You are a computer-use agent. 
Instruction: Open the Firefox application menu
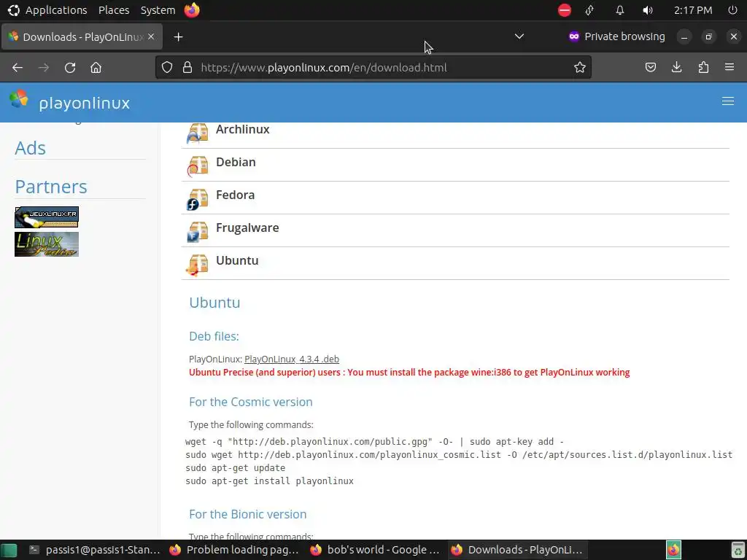tap(729, 68)
